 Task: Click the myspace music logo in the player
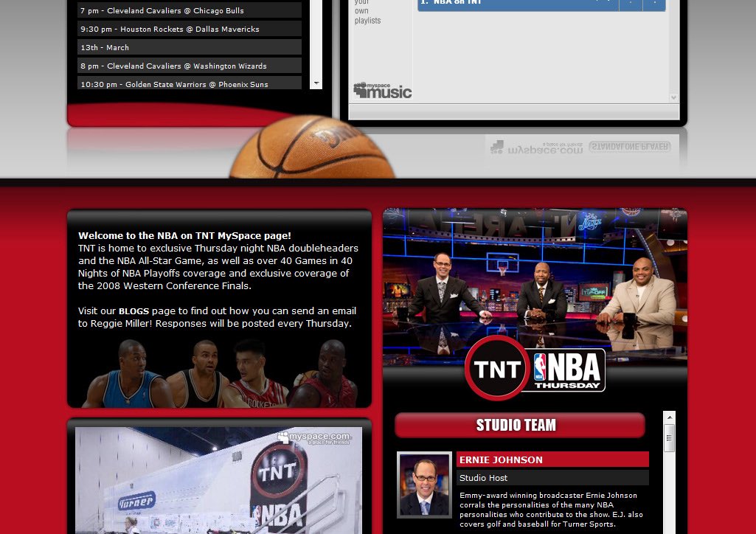(382, 90)
